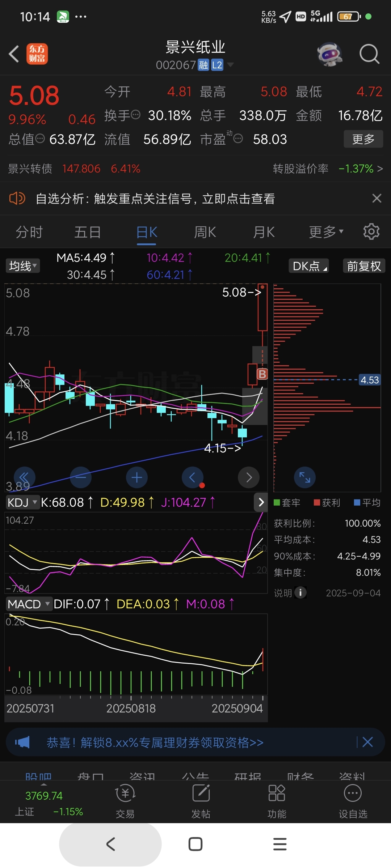Toggle the L2 level badge
The image size is (391, 868).
tap(217, 65)
